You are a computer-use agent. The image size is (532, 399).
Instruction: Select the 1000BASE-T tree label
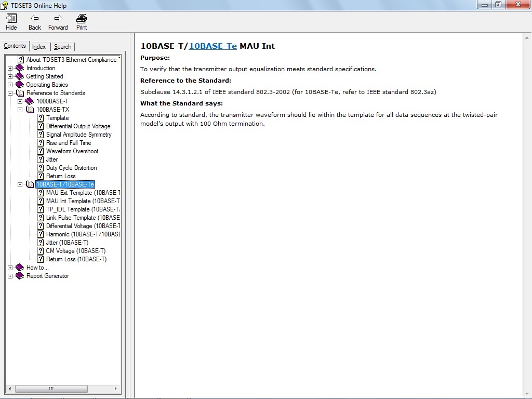tap(52, 101)
